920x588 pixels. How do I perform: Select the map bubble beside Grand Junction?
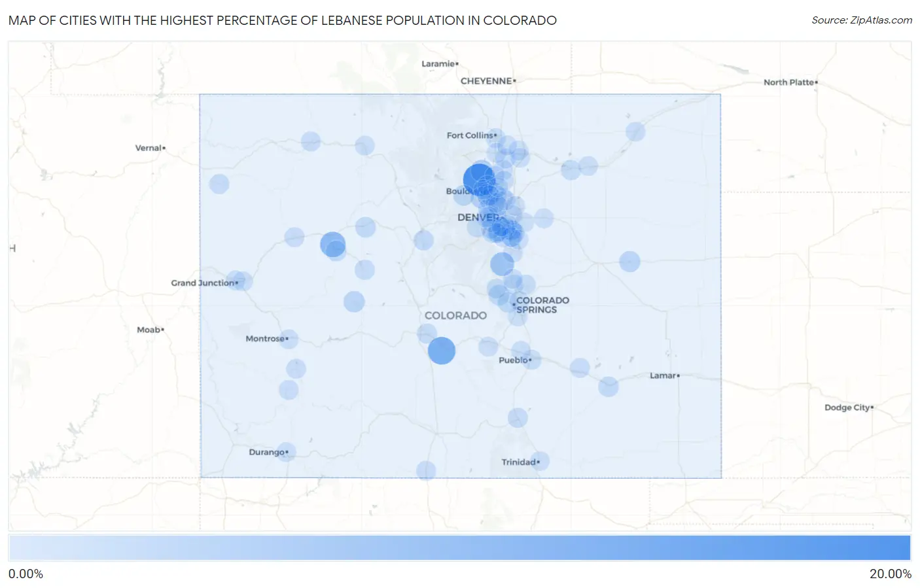243,281
